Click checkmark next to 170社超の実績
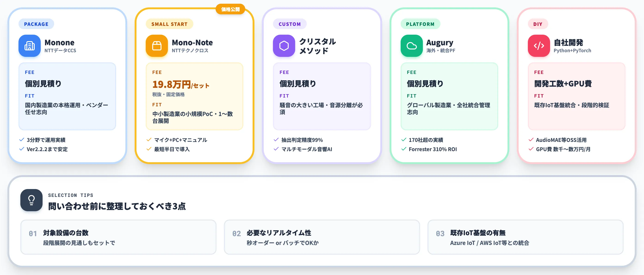644x275 pixels. coord(404,140)
